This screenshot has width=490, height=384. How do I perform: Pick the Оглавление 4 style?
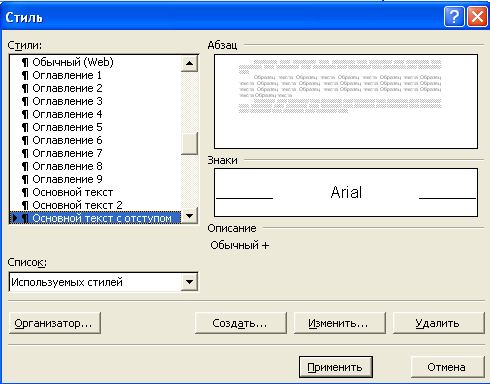click(96, 114)
